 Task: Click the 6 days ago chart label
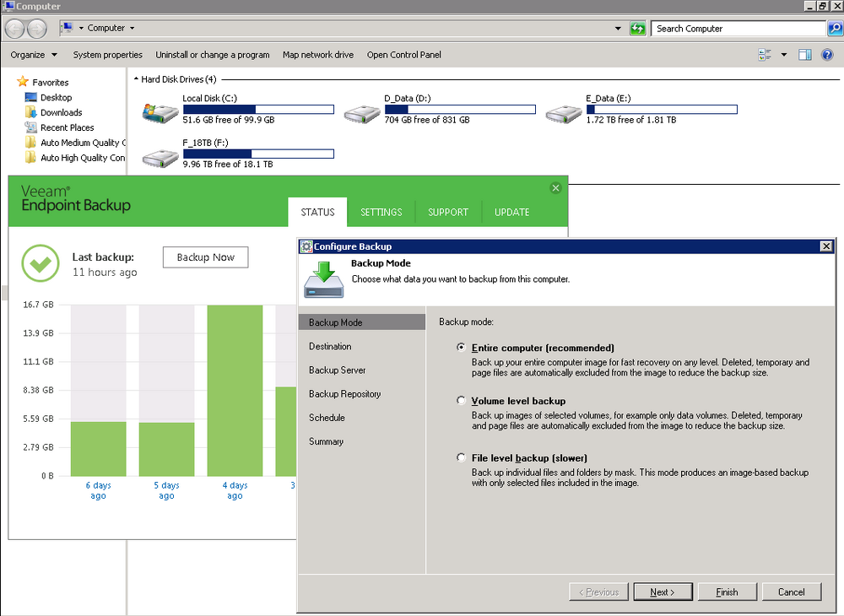[x=98, y=490]
